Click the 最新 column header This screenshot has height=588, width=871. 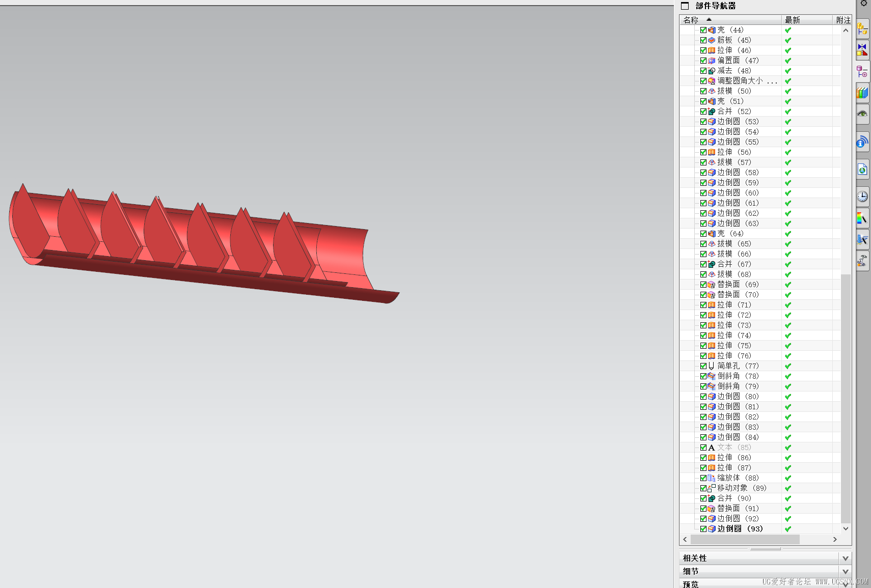pyautogui.click(x=807, y=20)
